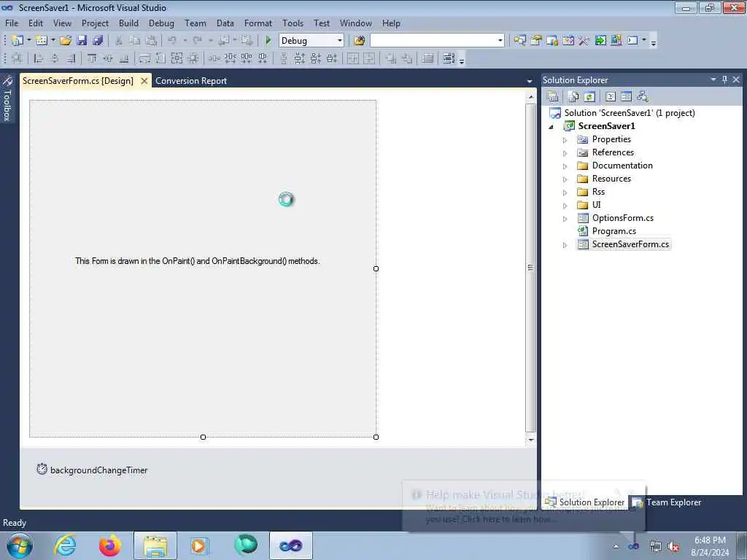Expand the ScreenSaverForm.cs node
The image size is (747, 560).
coord(565,245)
